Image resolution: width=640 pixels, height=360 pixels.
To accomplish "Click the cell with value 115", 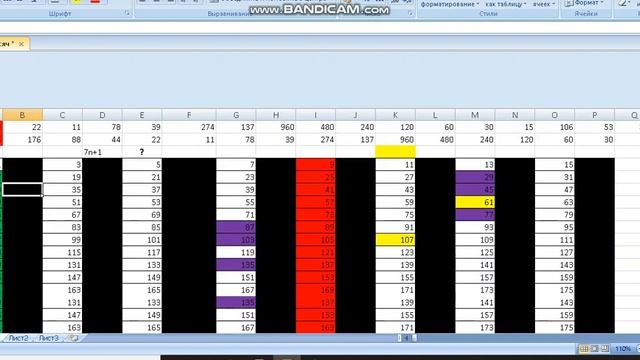I will coord(62,252).
